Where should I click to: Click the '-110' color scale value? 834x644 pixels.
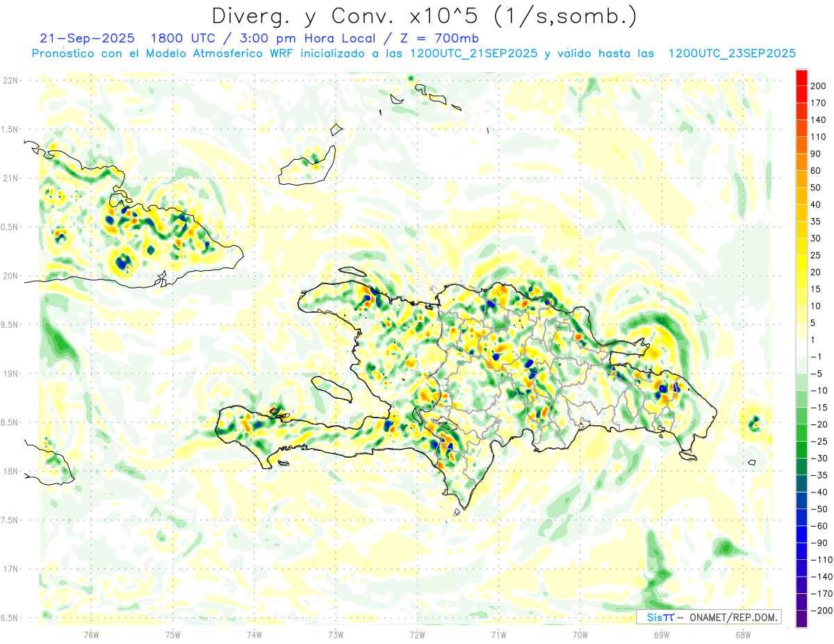[821, 560]
